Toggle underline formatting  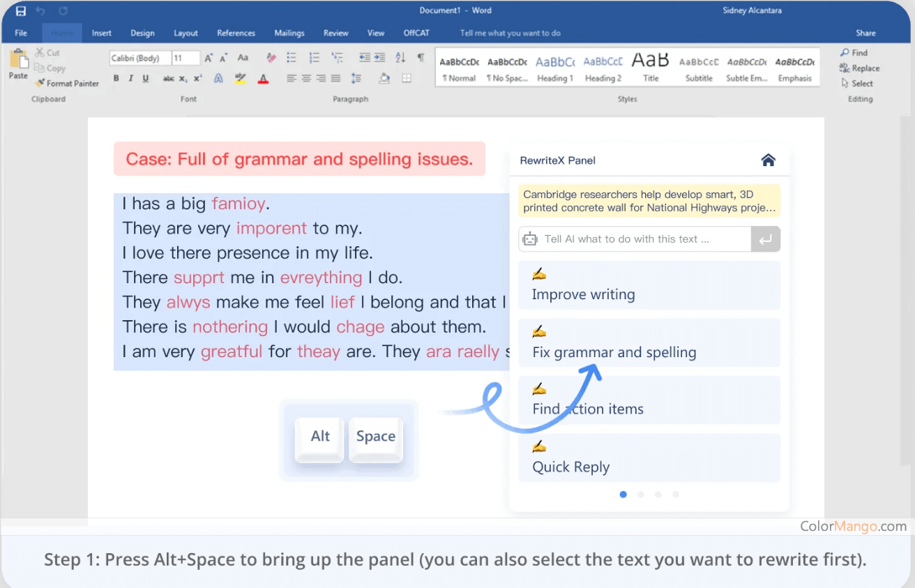click(x=145, y=79)
